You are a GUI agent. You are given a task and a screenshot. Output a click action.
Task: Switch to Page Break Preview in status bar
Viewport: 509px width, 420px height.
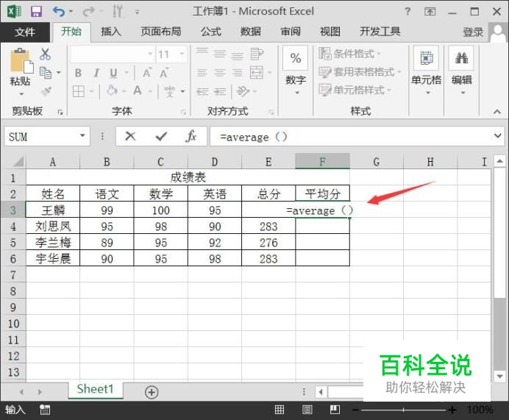click(335, 410)
